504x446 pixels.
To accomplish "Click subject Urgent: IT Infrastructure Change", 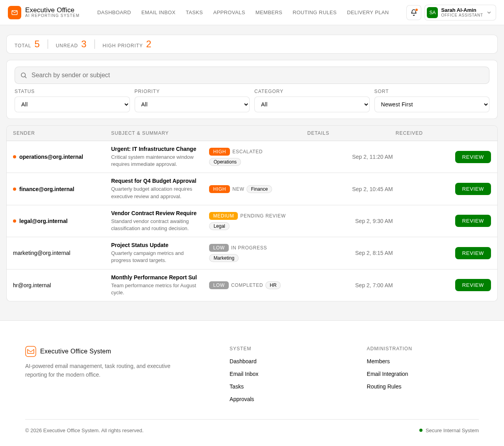I will 154,149.
